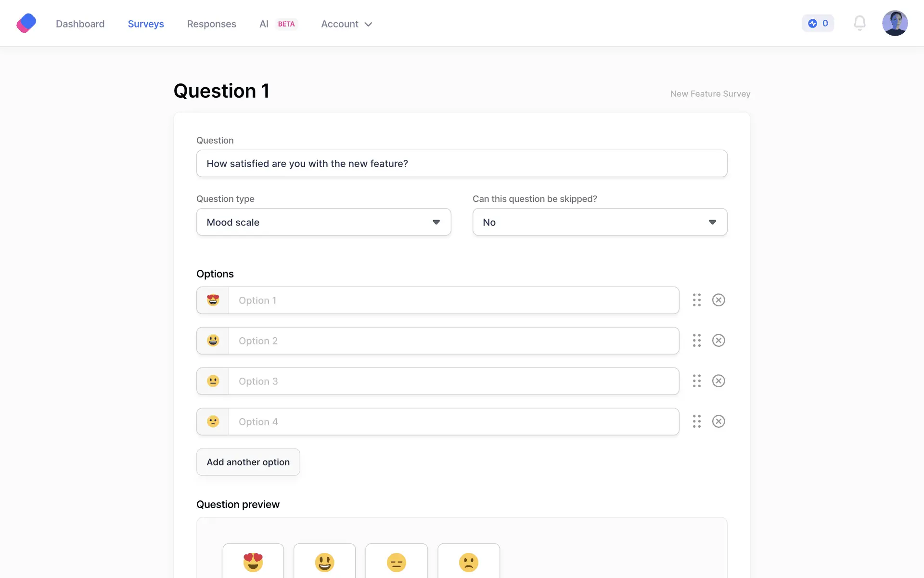Screen dimensions: 924x578
Task: Click the drag handle for Option 4
Action: tap(696, 421)
